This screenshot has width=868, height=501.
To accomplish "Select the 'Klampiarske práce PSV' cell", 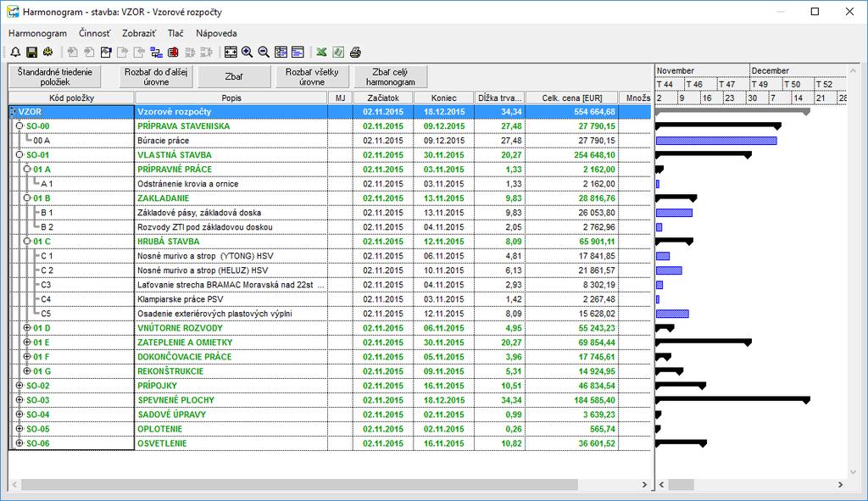I will pos(231,299).
